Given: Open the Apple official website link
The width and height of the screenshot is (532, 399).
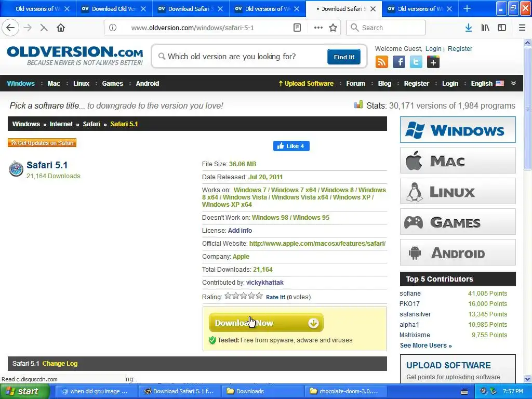Looking at the screenshot, I should [317, 244].
